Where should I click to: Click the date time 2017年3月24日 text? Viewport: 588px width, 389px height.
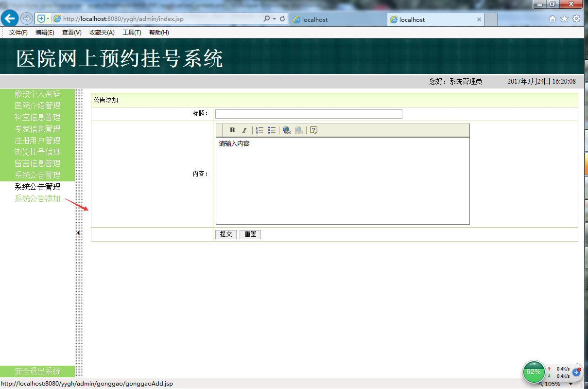pyautogui.click(x=541, y=81)
